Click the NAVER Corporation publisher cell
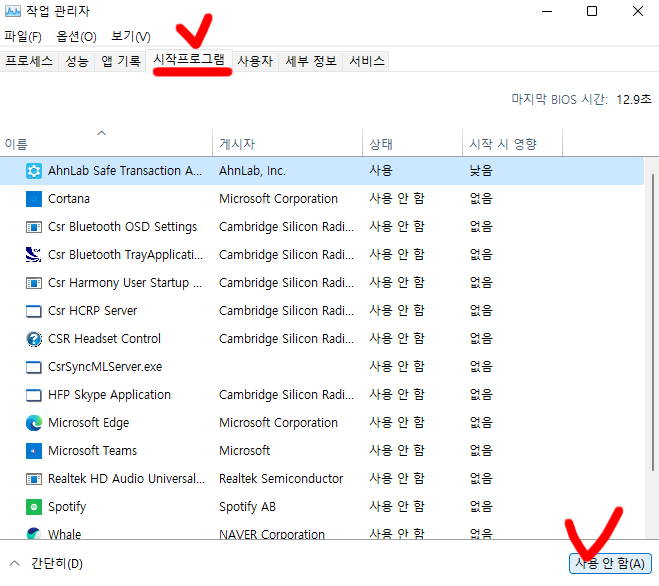Image resolution: width=659 pixels, height=586 pixels. (272, 534)
